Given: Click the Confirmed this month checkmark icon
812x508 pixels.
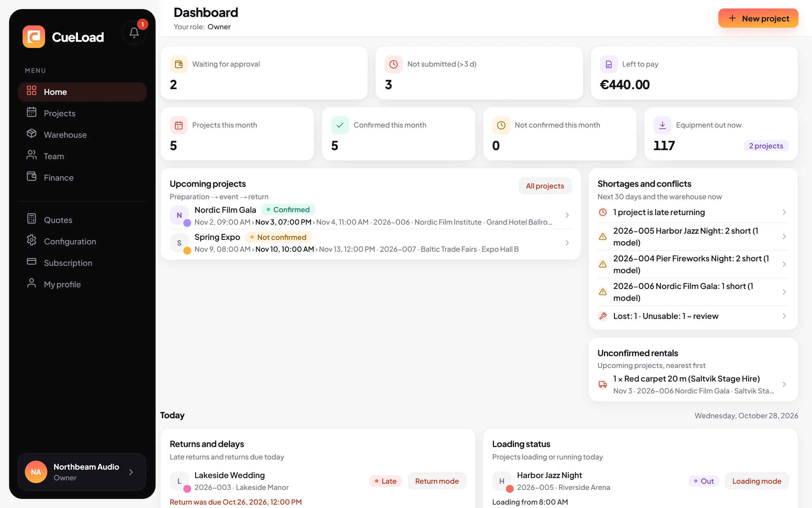Looking at the screenshot, I should pyautogui.click(x=340, y=125).
